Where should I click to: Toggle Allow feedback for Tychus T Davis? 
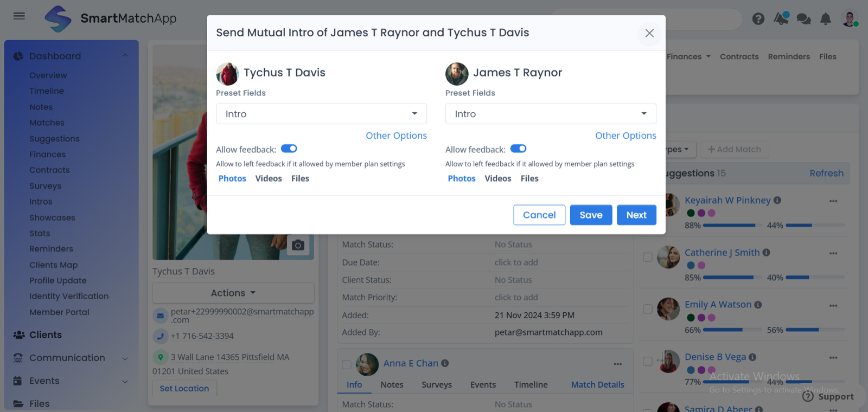289,149
